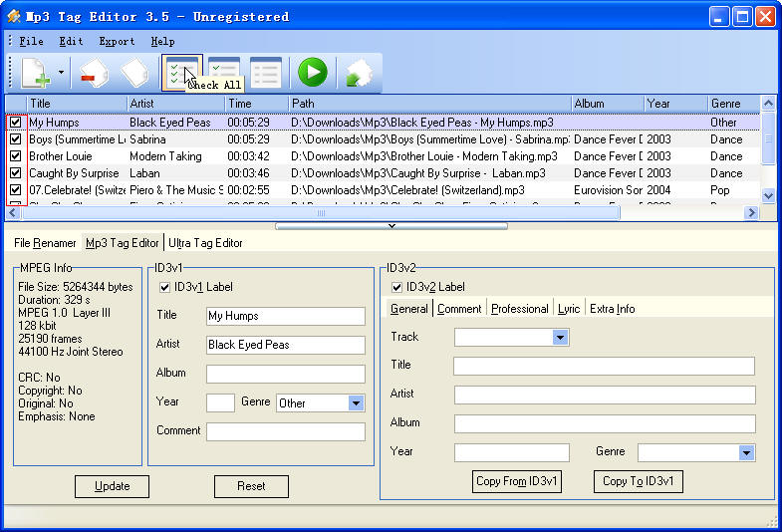Image resolution: width=782 pixels, height=532 pixels.
Task: Sort by the Path column header
Action: [x=430, y=104]
